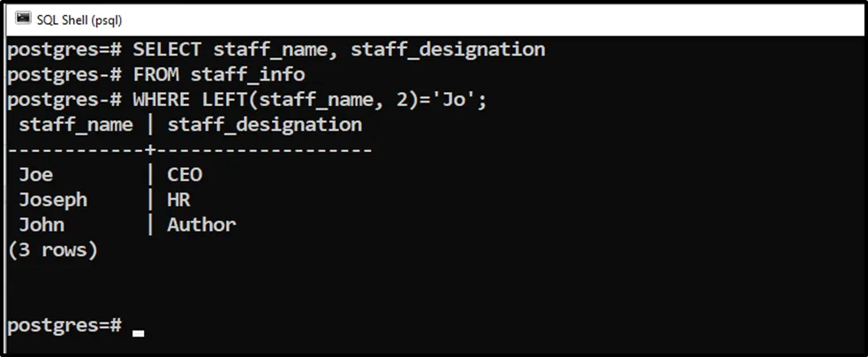Image resolution: width=868 pixels, height=357 pixels.
Task: Click the WHERE keyword
Action: click(161, 99)
